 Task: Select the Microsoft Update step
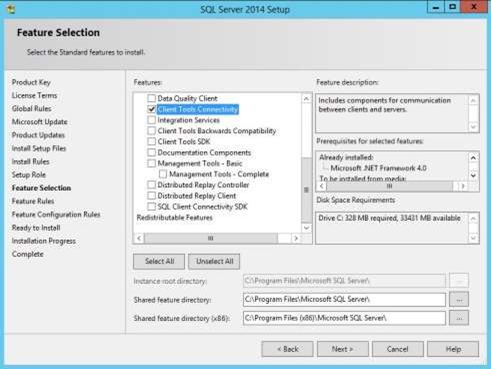(x=40, y=122)
